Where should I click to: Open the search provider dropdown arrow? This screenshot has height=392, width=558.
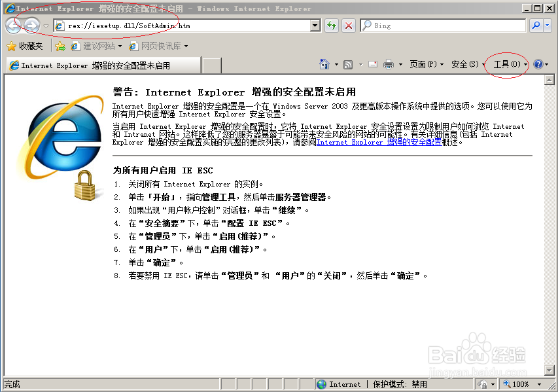coord(548,26)
